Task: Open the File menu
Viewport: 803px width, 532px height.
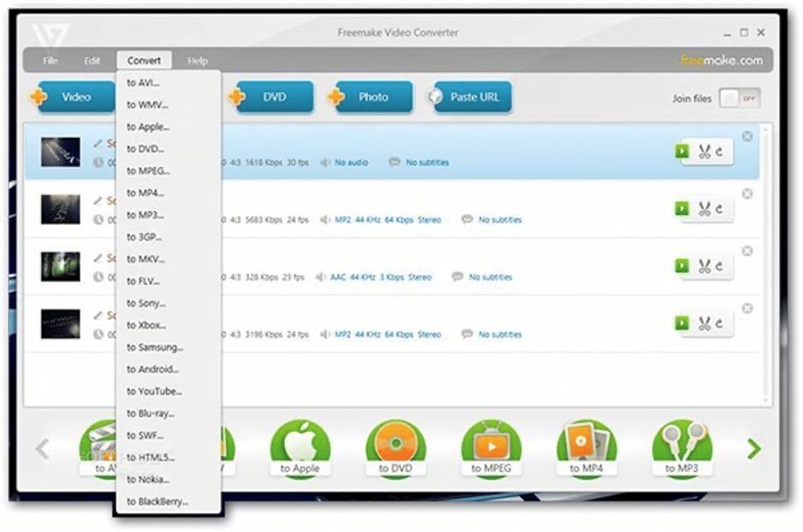Action: point(50,61)
